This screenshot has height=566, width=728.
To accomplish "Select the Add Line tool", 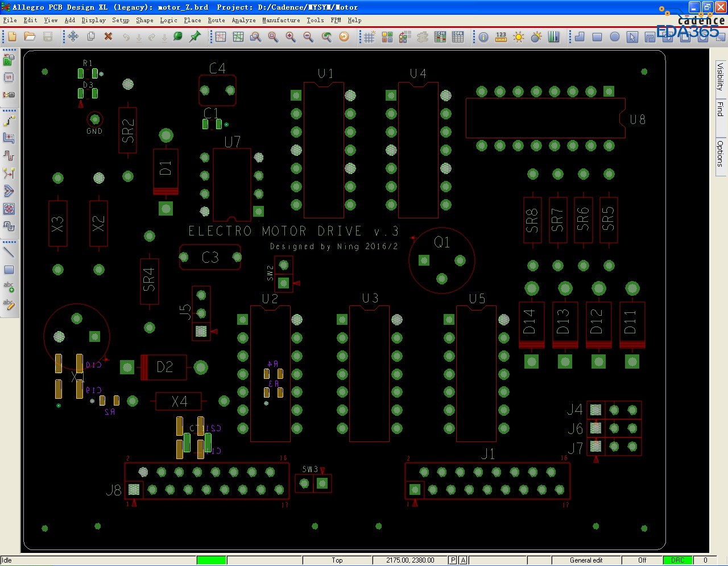I will (x=9, y=252).
